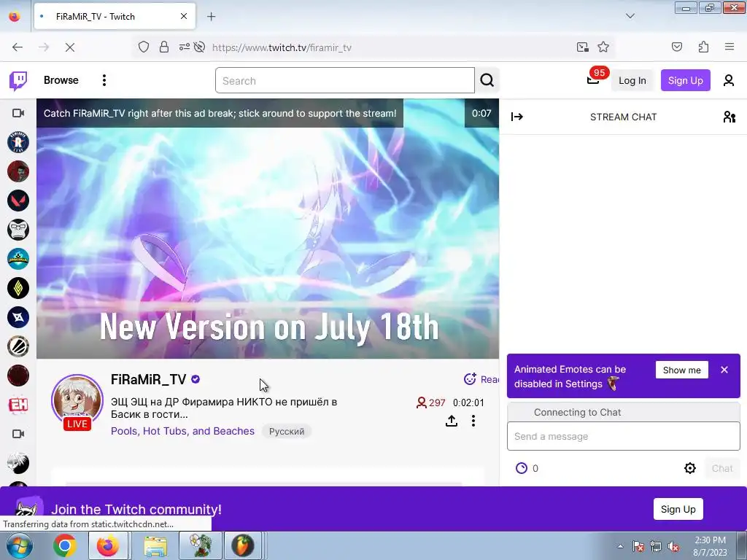The width and height of the screenshot is (747, 560).
Task: Click the top-bar Sign Up button
Action: pyautogui.click(x=685, y=80)
